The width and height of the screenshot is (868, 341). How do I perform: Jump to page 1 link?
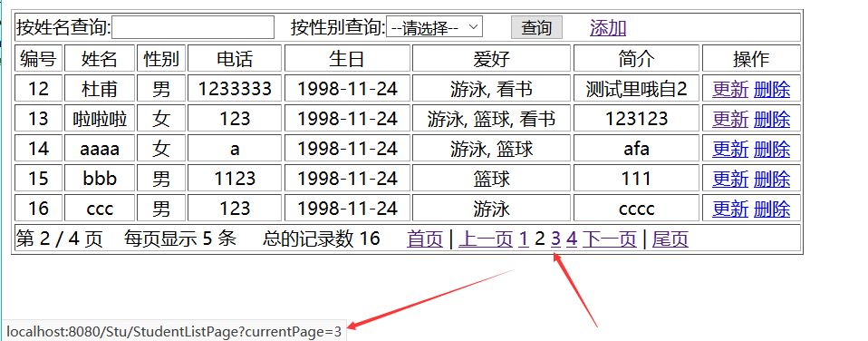click(x=523, y=239)
